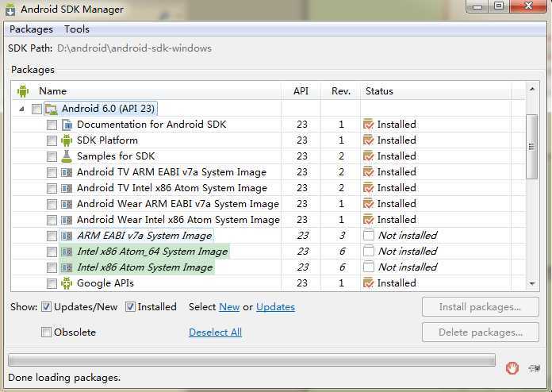Click the SDK Path text D:\android\android-sdk-windows
This screenshot has height=392, width=552.
click(134, 48)
